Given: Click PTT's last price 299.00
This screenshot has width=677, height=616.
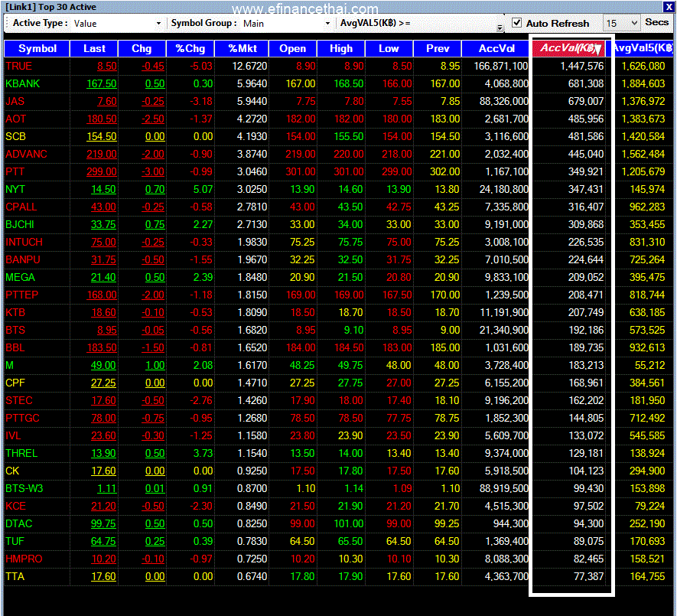Looking at the screenshot, I should tap(102, 172).
